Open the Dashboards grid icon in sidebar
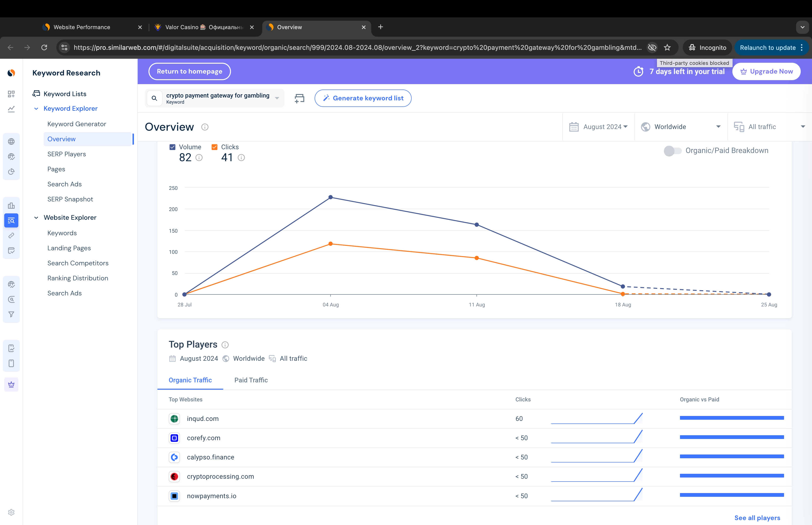 point(11,94)
